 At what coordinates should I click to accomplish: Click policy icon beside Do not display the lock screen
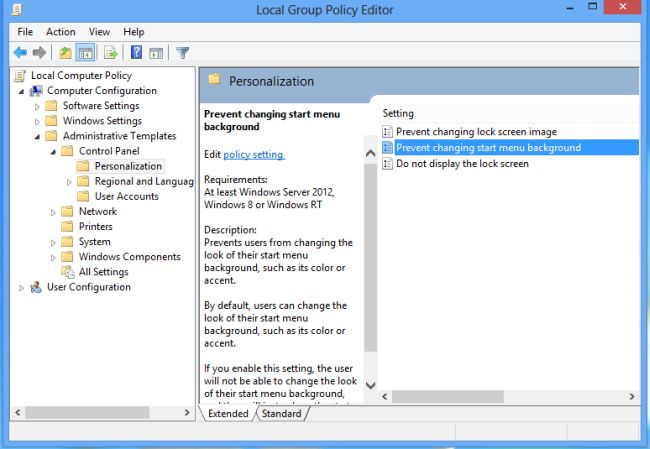click(387, 163)
